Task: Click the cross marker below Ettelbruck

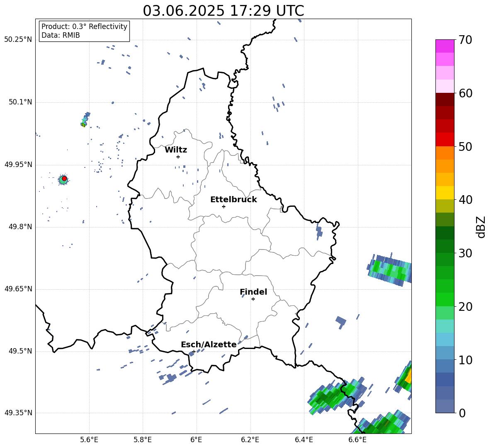Action: (224, 206)
